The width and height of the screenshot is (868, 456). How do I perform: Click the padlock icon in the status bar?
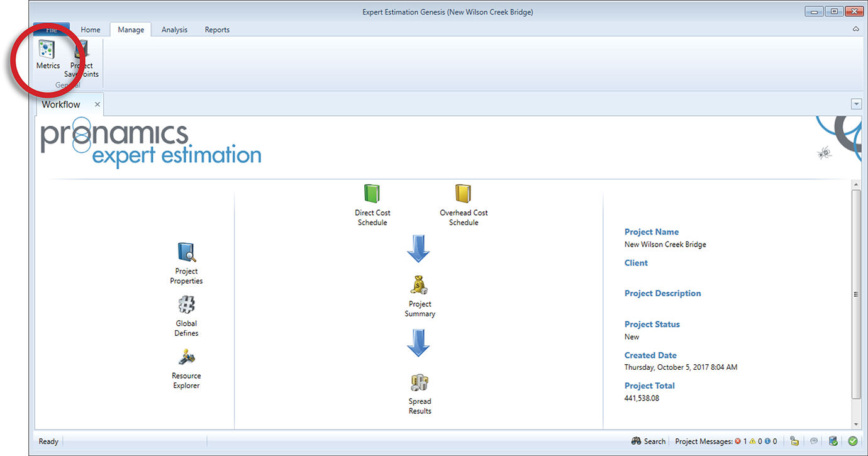click(795, 442)
